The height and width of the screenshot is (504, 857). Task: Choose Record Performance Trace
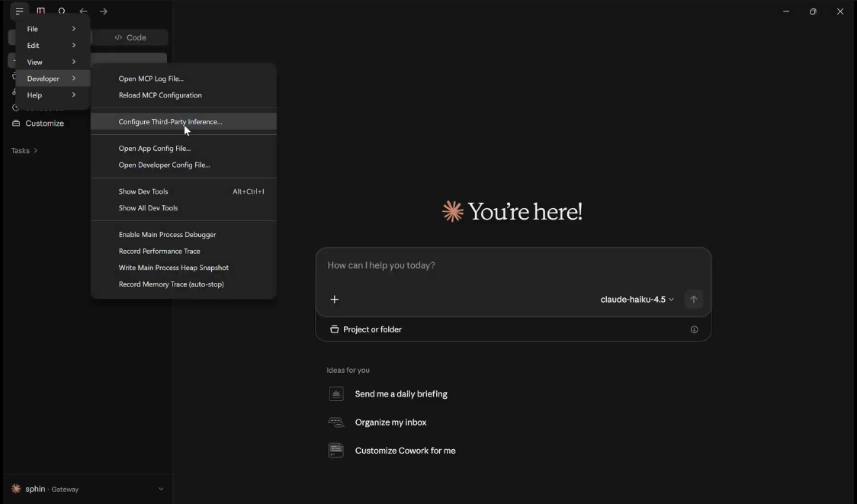point(184,251)
